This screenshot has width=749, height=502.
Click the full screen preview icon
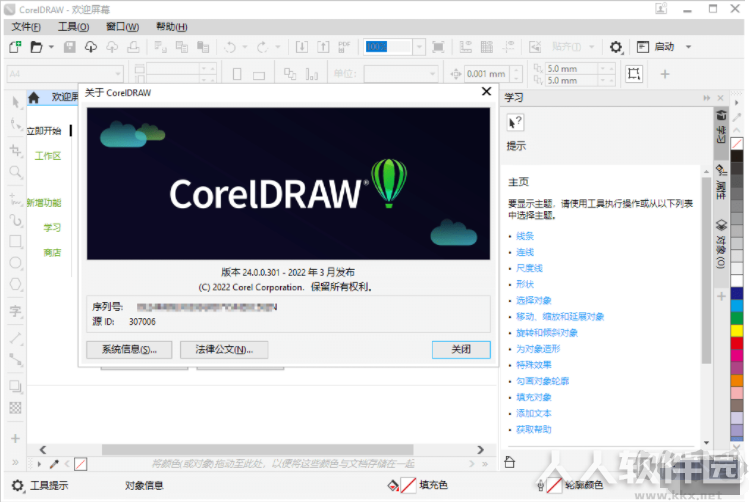click(x=438, y=47)
